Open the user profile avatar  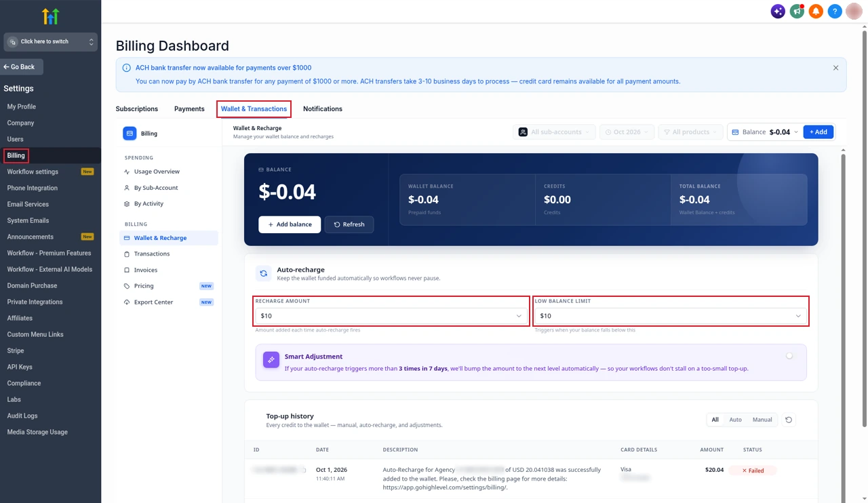[x=854, y=12]
